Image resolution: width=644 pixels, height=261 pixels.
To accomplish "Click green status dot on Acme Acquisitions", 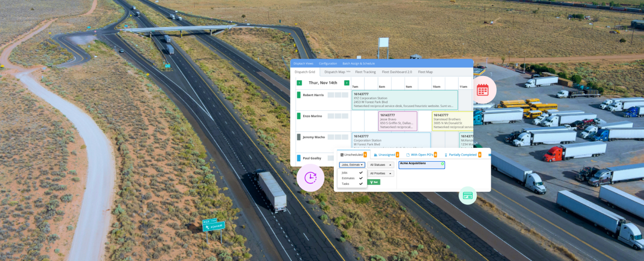I will (442, 164).
